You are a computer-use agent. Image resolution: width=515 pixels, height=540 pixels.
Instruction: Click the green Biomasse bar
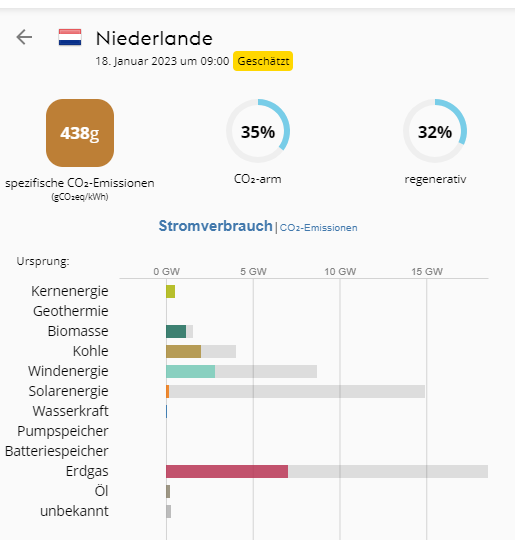(x=176, y=331)
